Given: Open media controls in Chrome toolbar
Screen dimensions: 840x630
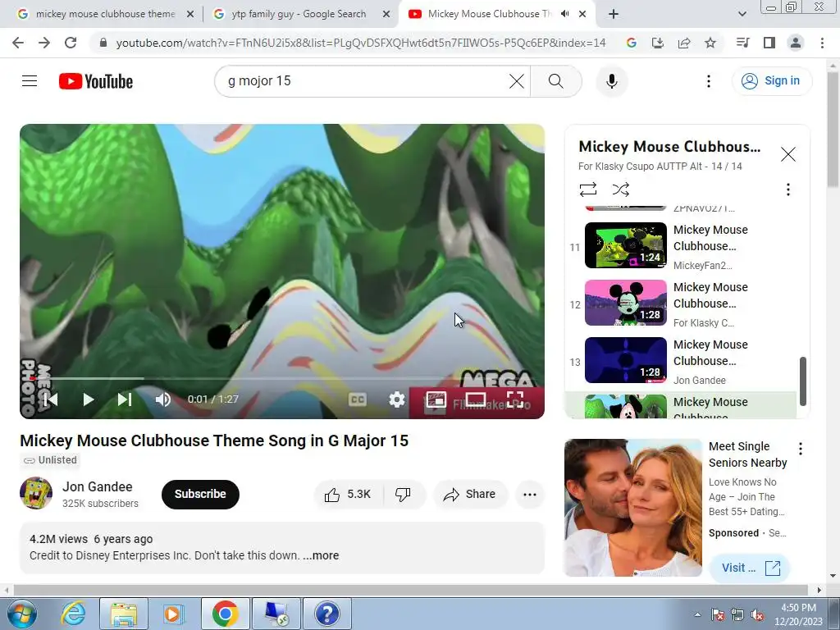Looking at the screenshot, I should 742,43.
